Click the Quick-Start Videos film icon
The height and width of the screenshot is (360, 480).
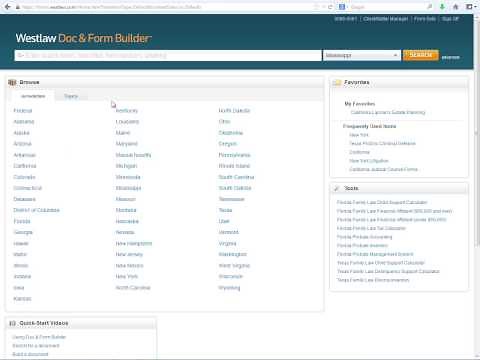pos(12,323)
